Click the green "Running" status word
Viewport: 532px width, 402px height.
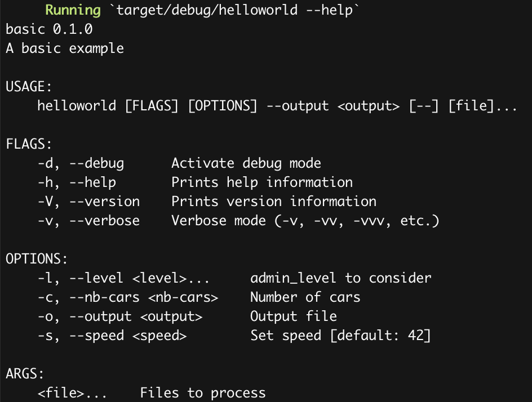coord(73,10)
